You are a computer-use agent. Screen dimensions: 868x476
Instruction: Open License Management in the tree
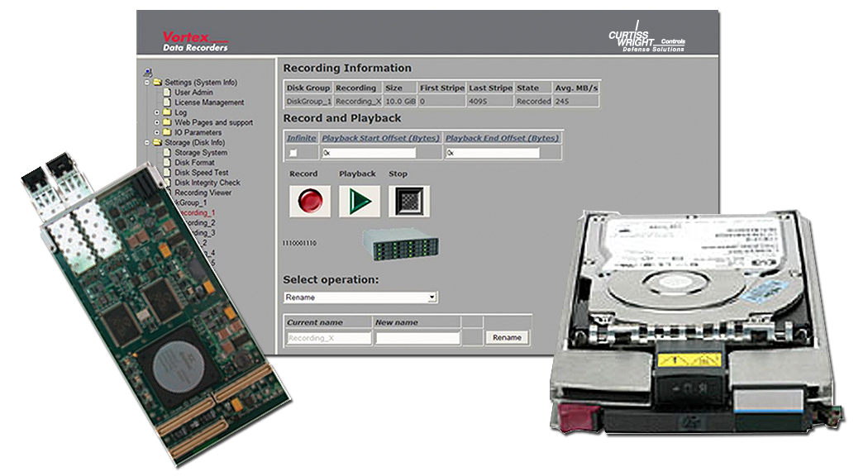pyautogui.click(x=209, y=102)
